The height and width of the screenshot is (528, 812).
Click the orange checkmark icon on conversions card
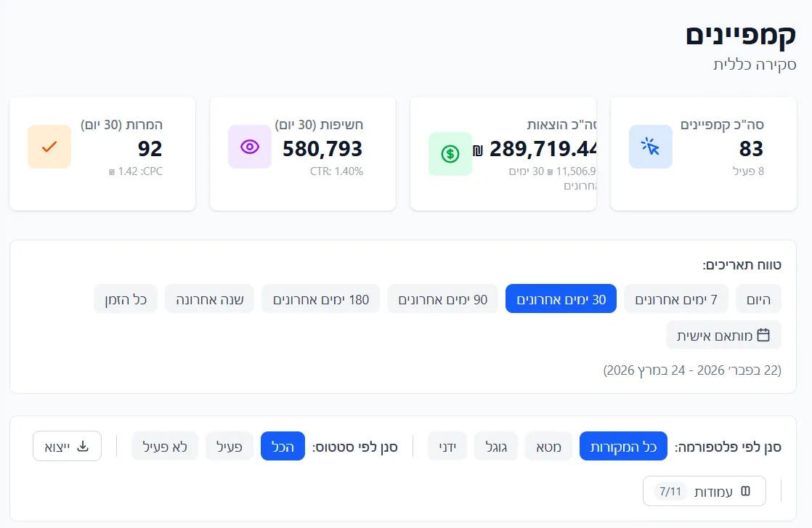click(49, 147)
